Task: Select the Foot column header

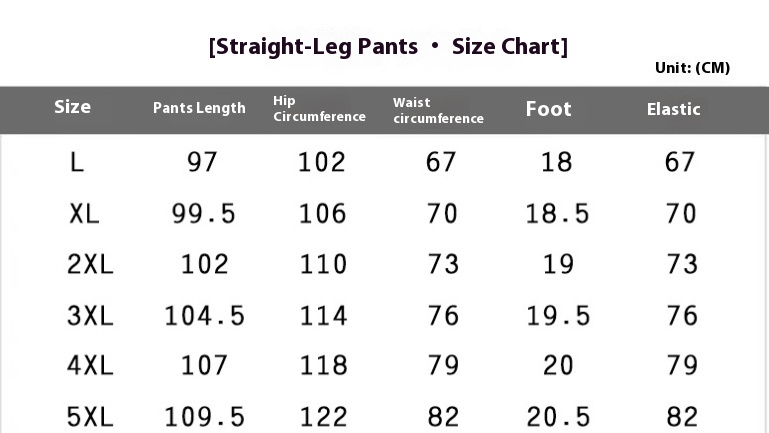Action: [548, 109]
